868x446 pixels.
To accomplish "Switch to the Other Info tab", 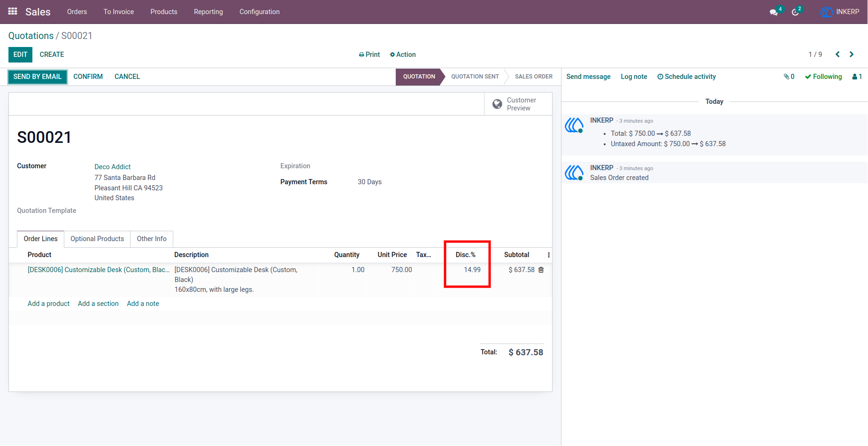I will 152,239.
